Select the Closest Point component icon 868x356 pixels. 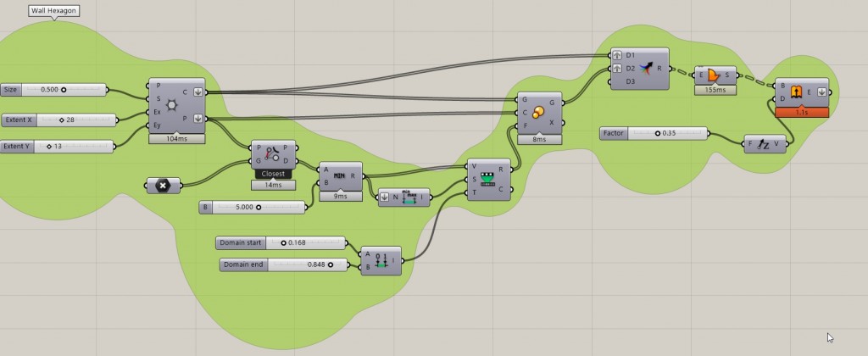273,154
